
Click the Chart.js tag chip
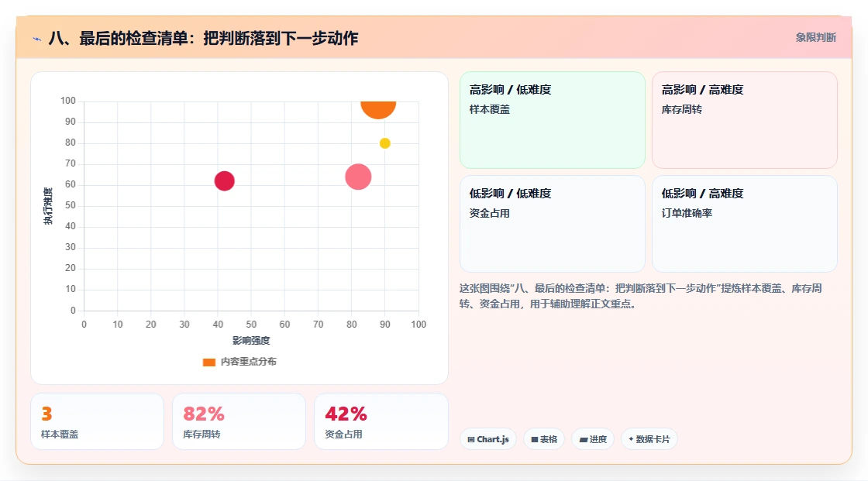pos(488,439)
